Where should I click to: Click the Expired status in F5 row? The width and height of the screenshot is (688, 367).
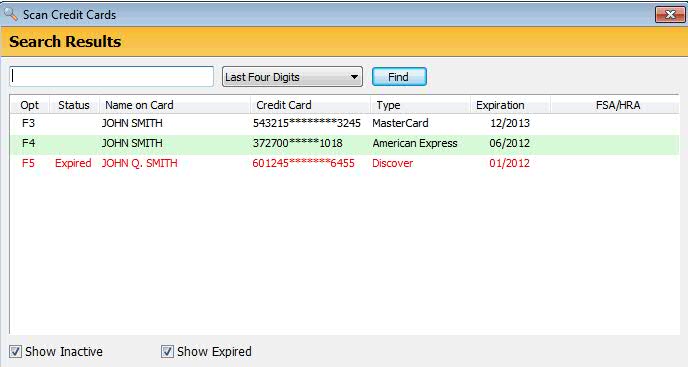point(73,163)
